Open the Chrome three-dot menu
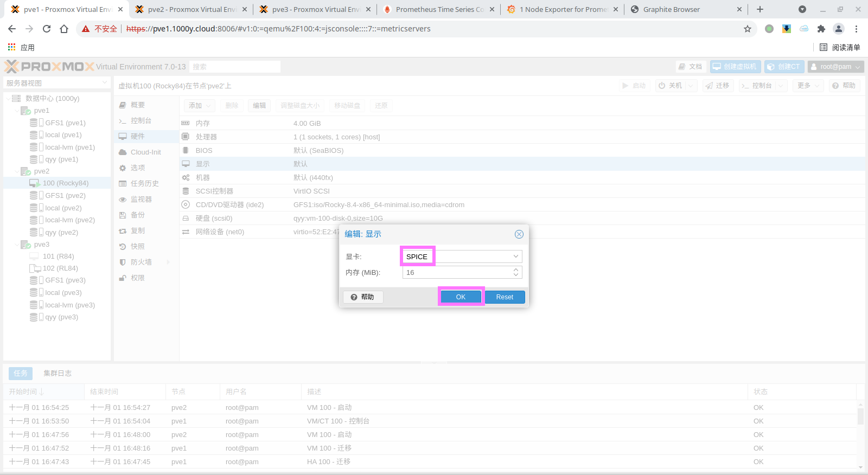This screenshot has height=475, width=868. [857, 29]
